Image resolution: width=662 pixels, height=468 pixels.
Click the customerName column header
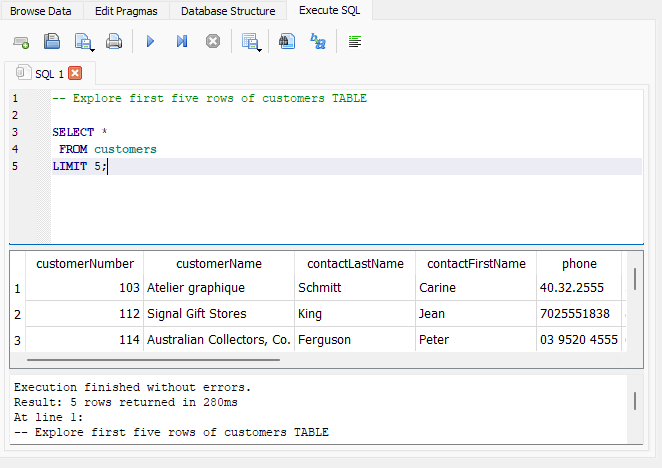tap(218, 264)
